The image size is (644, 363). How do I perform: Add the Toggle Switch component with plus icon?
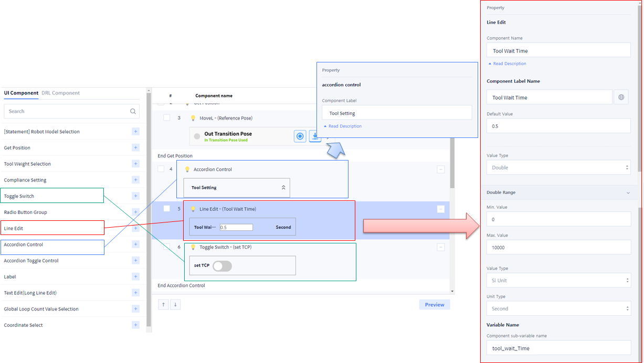(135, 196)
